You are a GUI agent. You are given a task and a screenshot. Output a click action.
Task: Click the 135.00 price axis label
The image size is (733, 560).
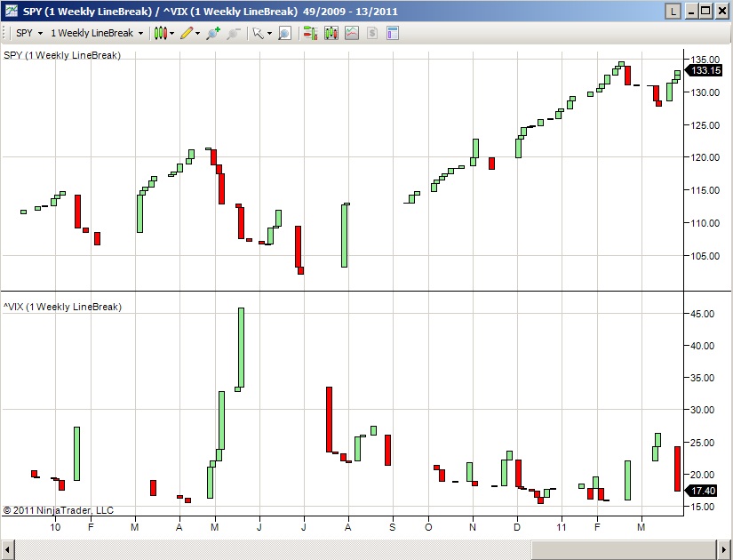pyautogui.click(x=705, y=60)
